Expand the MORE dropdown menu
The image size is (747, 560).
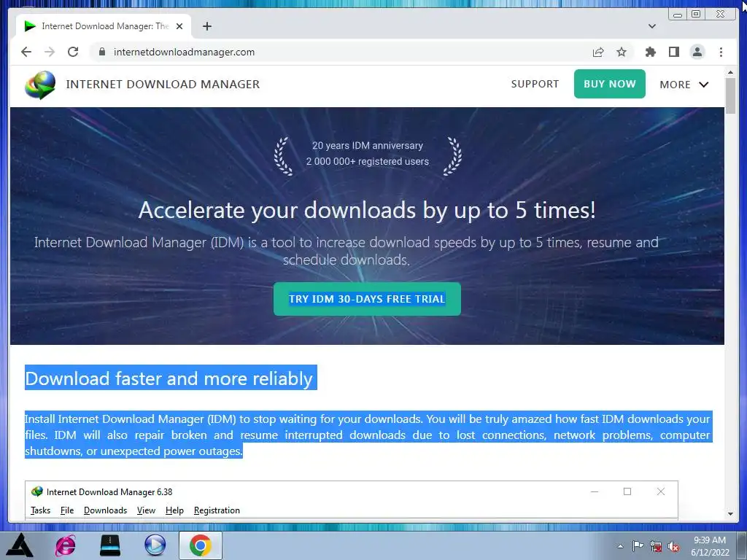point(684,85)
